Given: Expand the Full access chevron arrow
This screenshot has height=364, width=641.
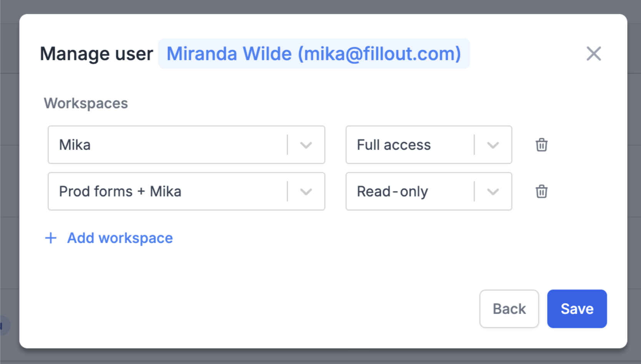Looking at the screenshot, I should click(x=493, y=145).
